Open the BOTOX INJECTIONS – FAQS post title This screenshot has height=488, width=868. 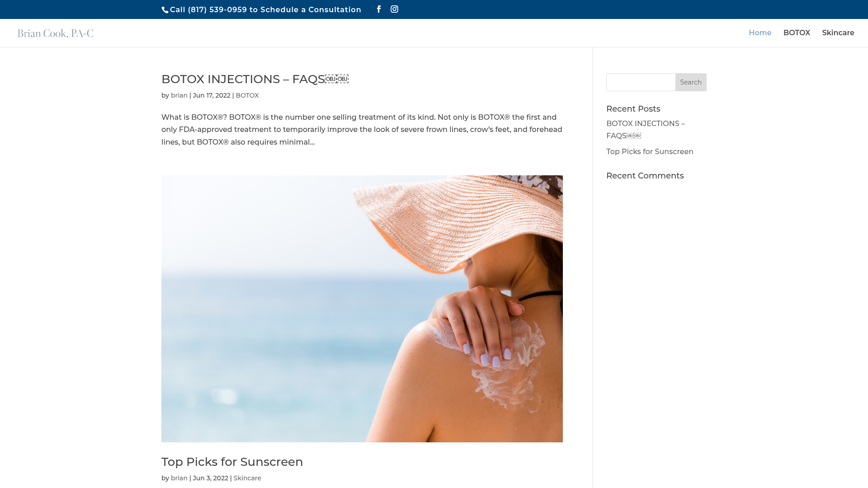[x=255, y=79]
